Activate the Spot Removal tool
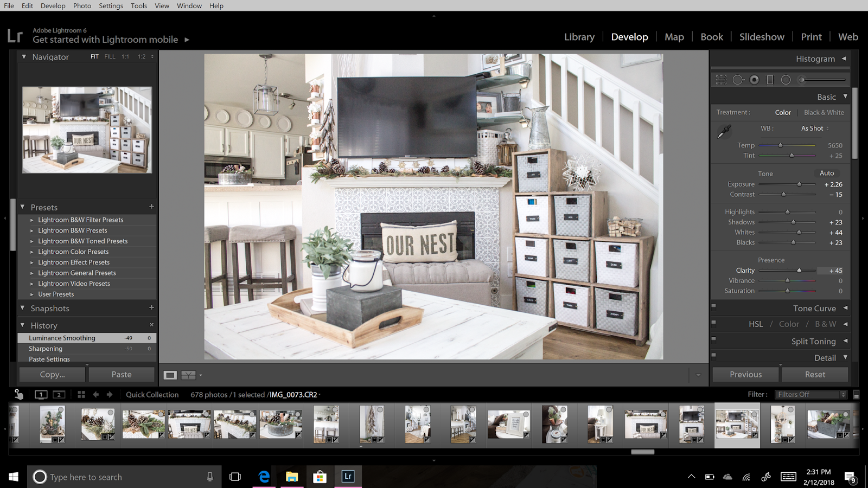 coord(738,80)
